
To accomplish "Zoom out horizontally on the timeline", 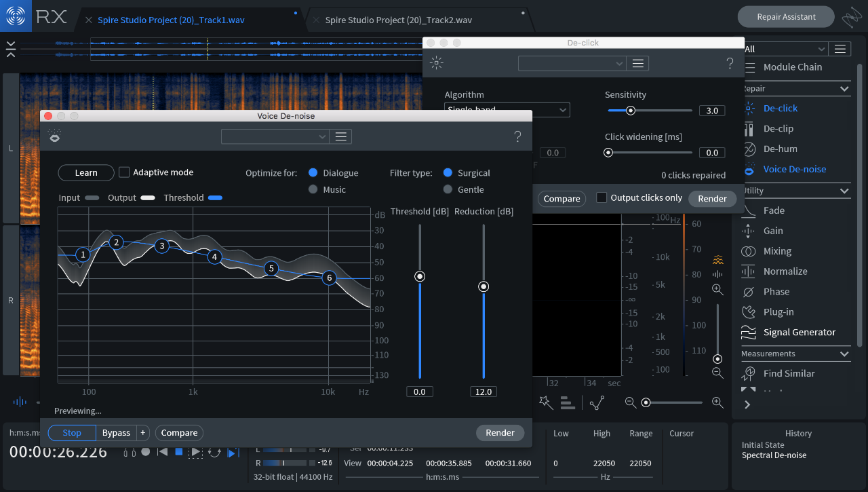I will (631, 402).
